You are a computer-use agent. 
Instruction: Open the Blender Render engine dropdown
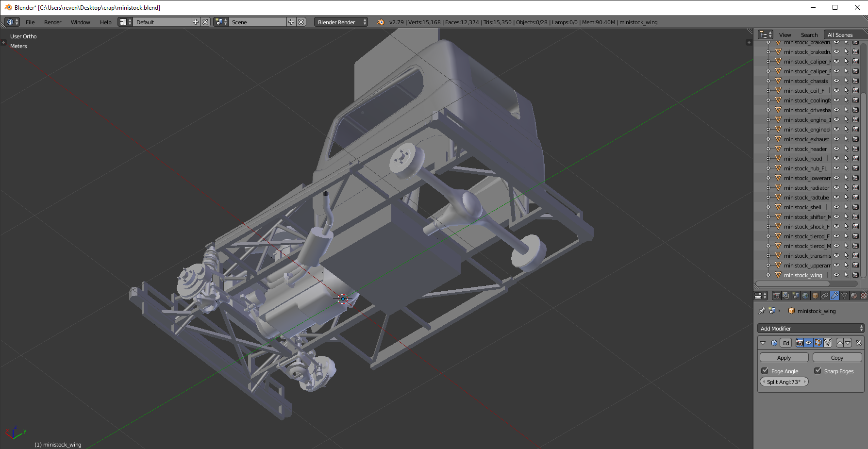pyautogui.click(x=341, y=22)
